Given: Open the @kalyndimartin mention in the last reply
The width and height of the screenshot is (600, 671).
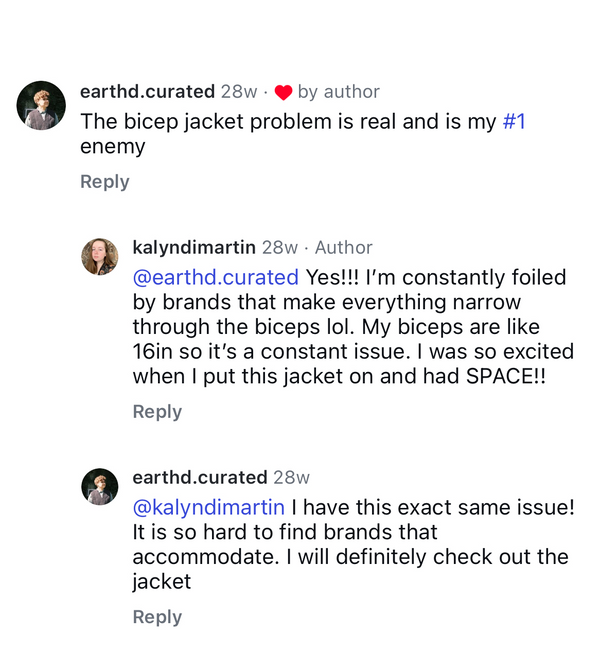Looking at the screenshot, I should pos(208,507).
